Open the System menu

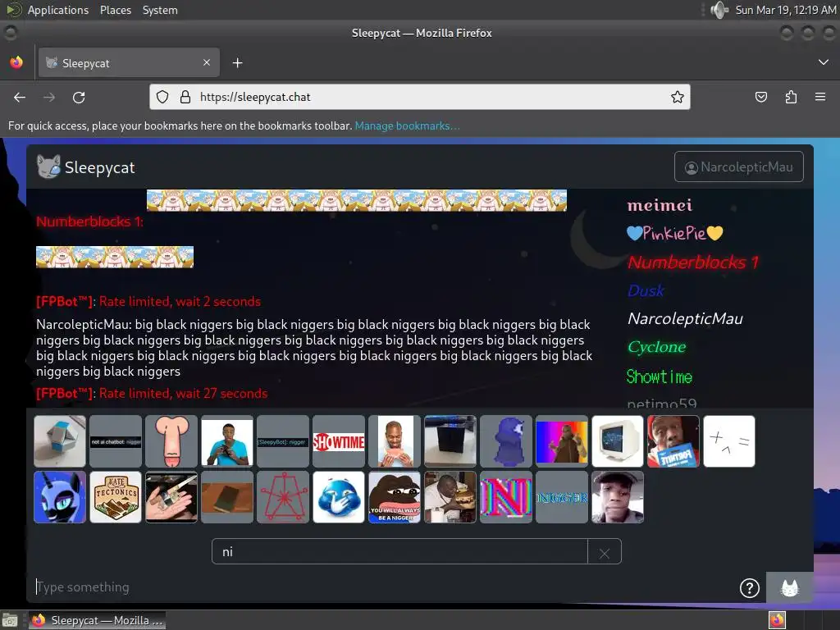[160, 10]
